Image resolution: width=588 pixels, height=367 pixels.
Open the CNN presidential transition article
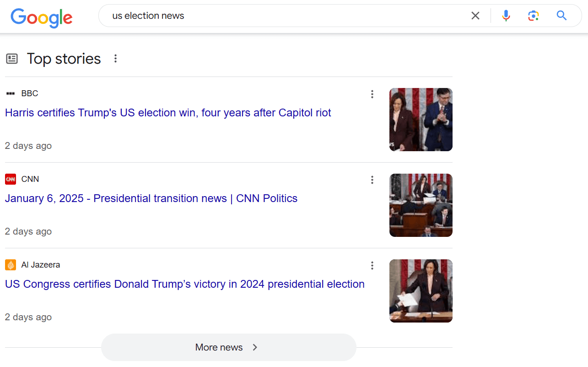[151, 198]
